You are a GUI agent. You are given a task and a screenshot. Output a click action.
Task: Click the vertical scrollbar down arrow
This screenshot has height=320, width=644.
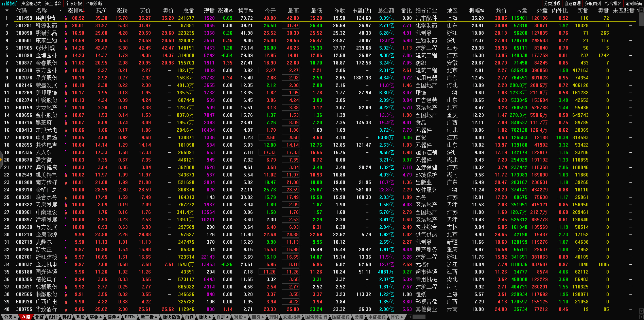point(641,310)
